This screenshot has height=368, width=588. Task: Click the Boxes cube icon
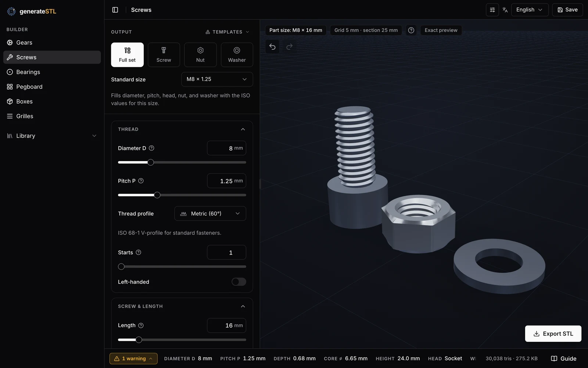(10, 102)
